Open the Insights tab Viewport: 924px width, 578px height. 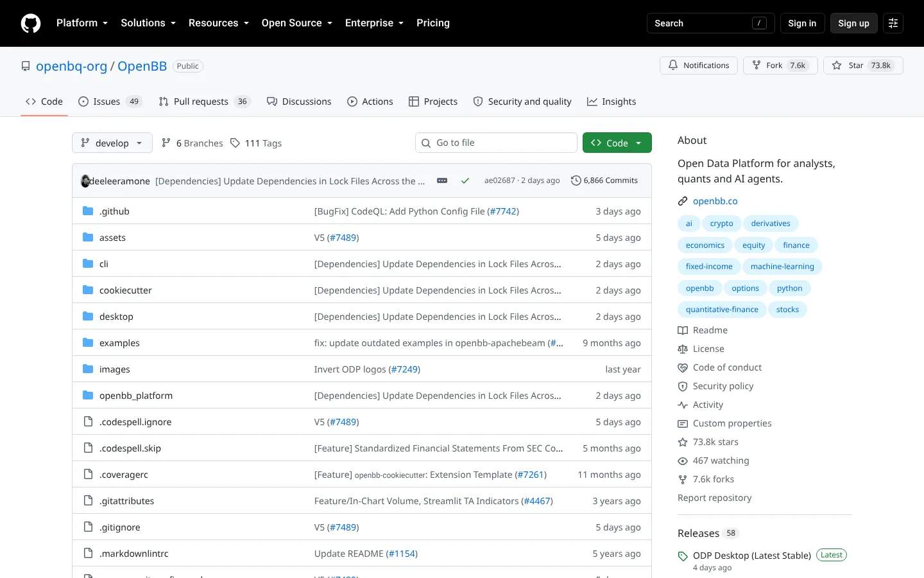[x=612, y=101]
